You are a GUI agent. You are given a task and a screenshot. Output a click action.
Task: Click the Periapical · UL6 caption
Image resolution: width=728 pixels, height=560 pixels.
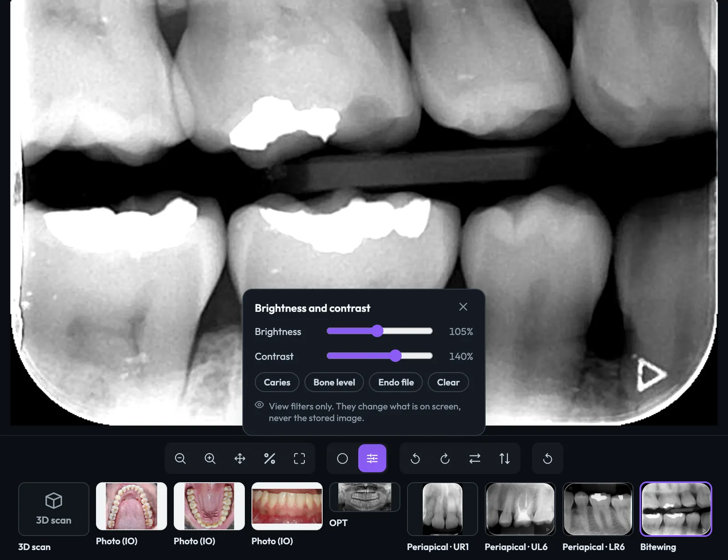tap(516, 547)
